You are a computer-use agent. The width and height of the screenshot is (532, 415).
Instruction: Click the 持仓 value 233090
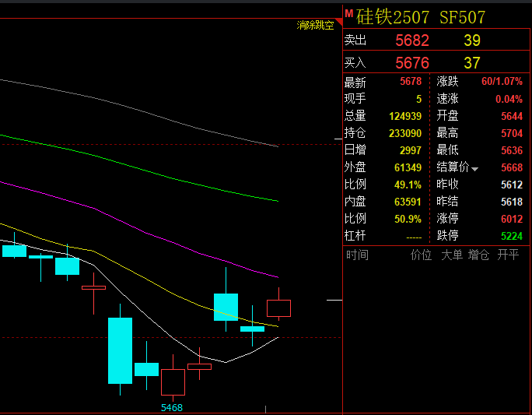click(405, 133)
